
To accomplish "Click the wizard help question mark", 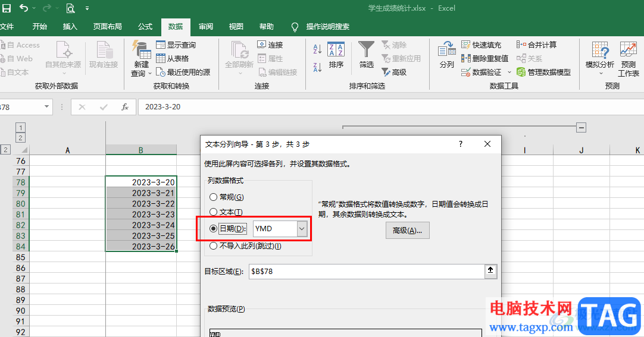I will point(461,144).
